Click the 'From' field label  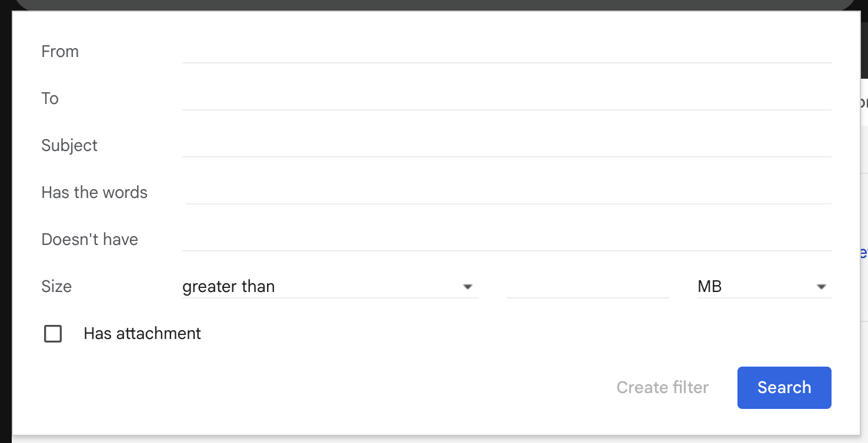pyautogui.click(x=60, y=52)
